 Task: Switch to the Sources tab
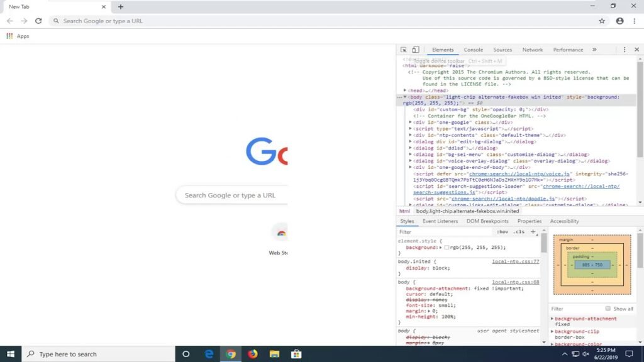pyautogui.click(x=502, y=50)
